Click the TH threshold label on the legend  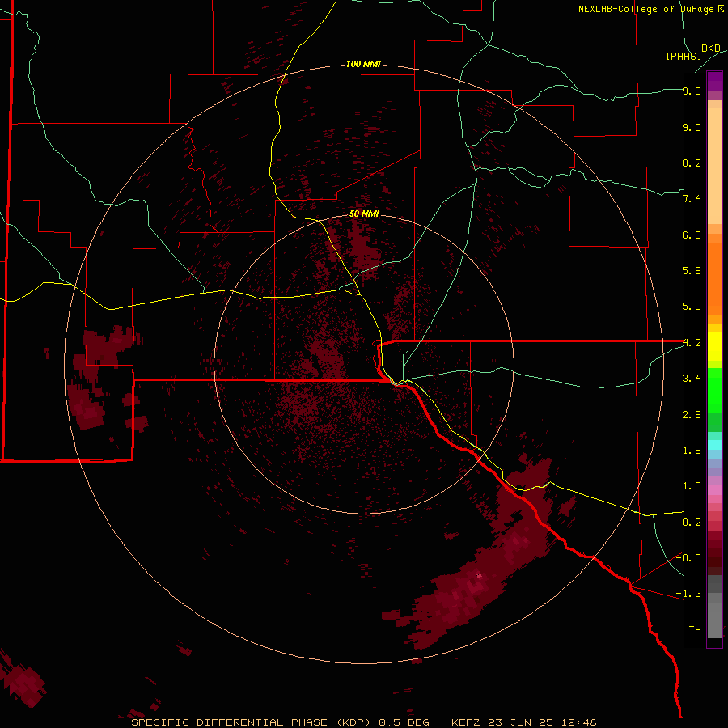[695, 630]
